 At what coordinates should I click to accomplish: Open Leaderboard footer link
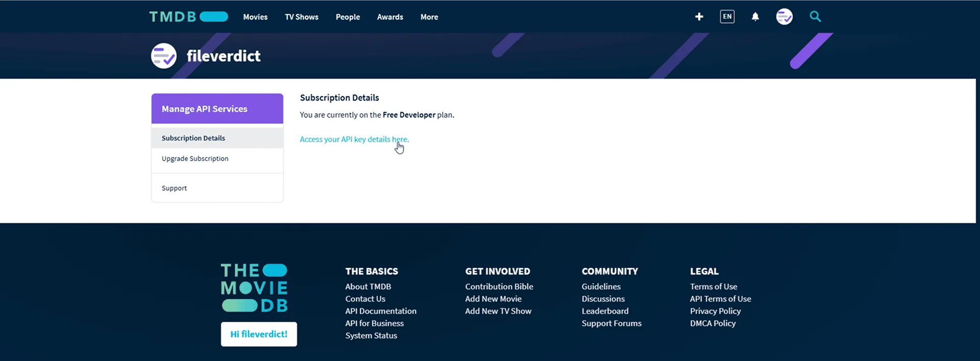[x=605, y=311]
